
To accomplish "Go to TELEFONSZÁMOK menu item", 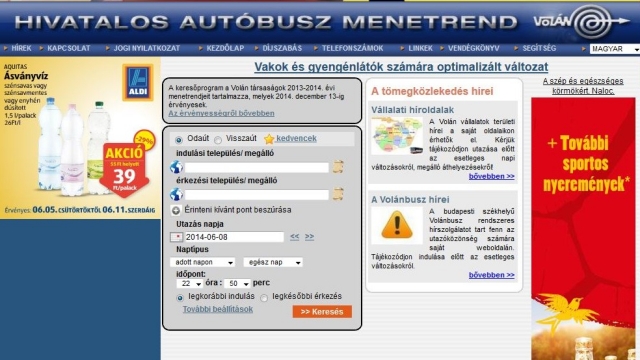I will (x=352, y=48).
